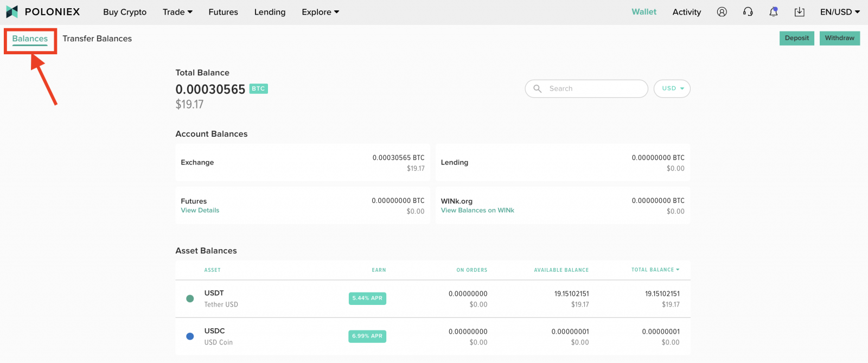Open the notifications bell icon
The width and height of the screenshot is (868, 363).
click(774, 11)
